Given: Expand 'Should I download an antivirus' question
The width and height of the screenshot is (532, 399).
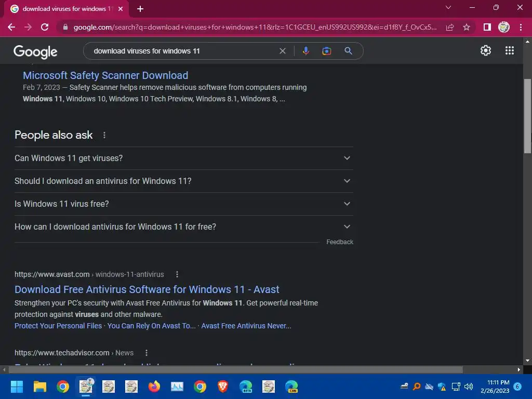Looking at the screenshot, I should pos(183,181).
